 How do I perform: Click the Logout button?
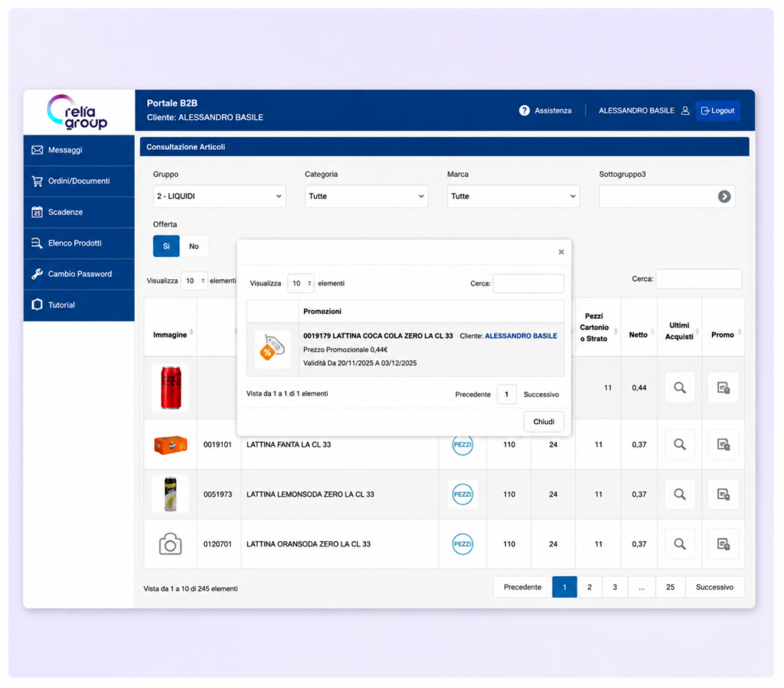pyautogui.click(x=717, y=110)
